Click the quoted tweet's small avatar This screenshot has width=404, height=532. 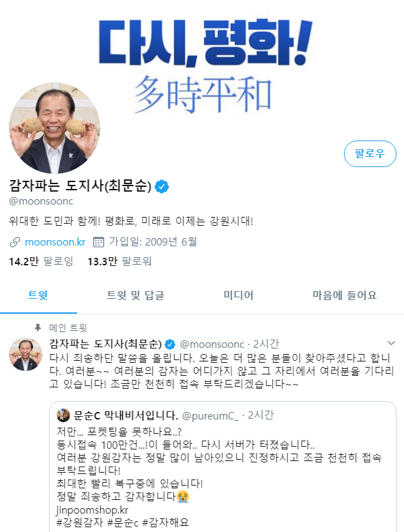[x=63, y=415]
